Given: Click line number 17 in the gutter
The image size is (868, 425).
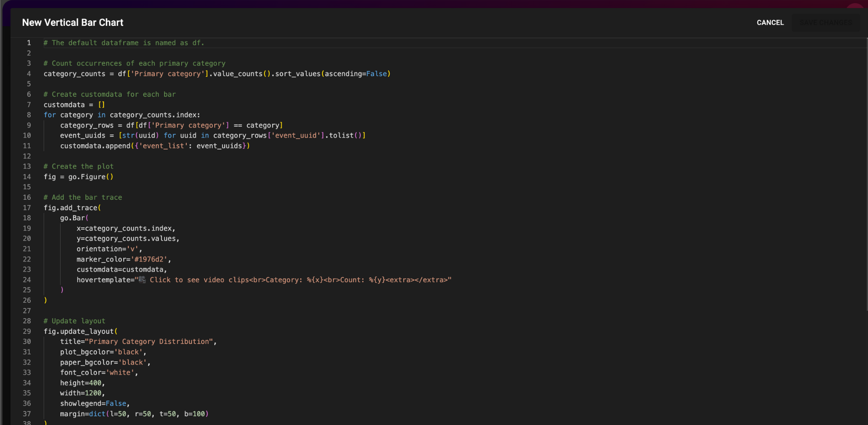Looking at the screenshot, I should point(27,208).
